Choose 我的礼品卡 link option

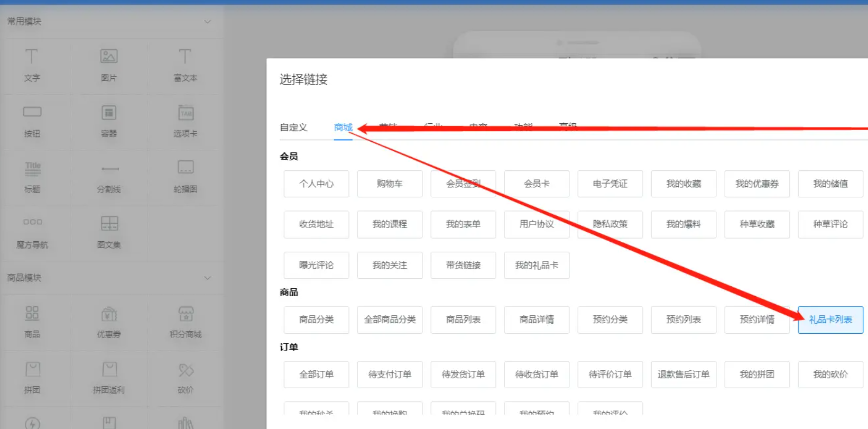(537, 265)
